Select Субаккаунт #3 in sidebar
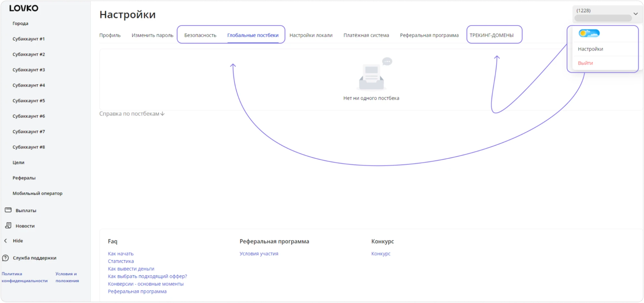The image size is (644, 303). click(29, 70)
